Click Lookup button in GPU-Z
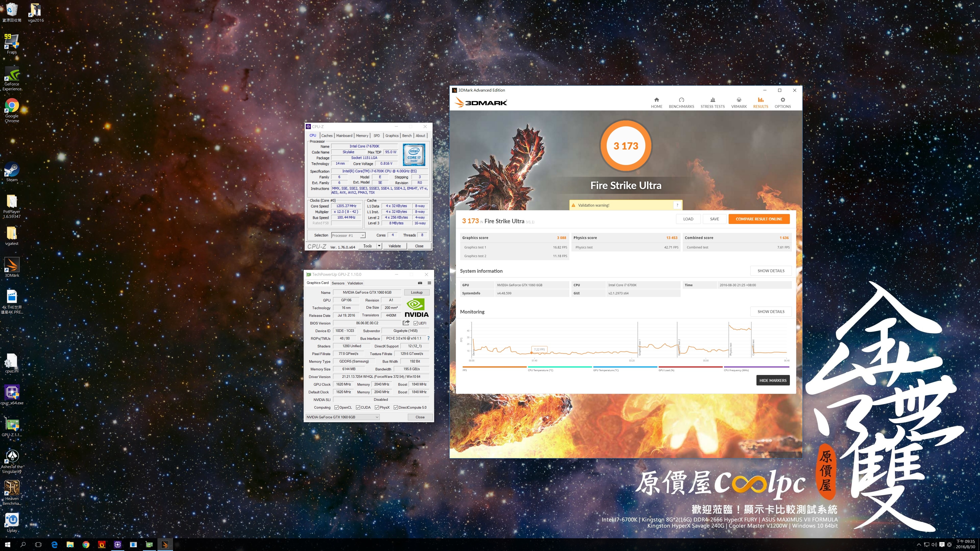The width and height of the screenshot is (980, 551). (x=416, y=292)
